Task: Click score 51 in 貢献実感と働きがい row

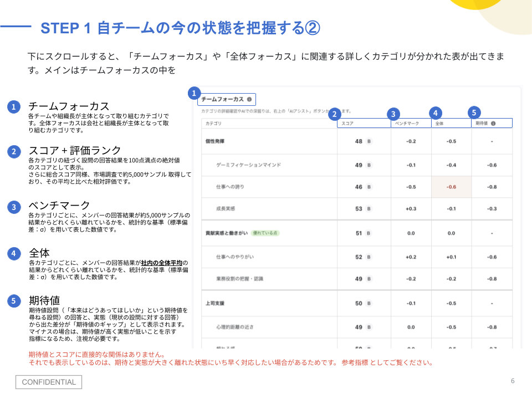Action: pos(359,233)
